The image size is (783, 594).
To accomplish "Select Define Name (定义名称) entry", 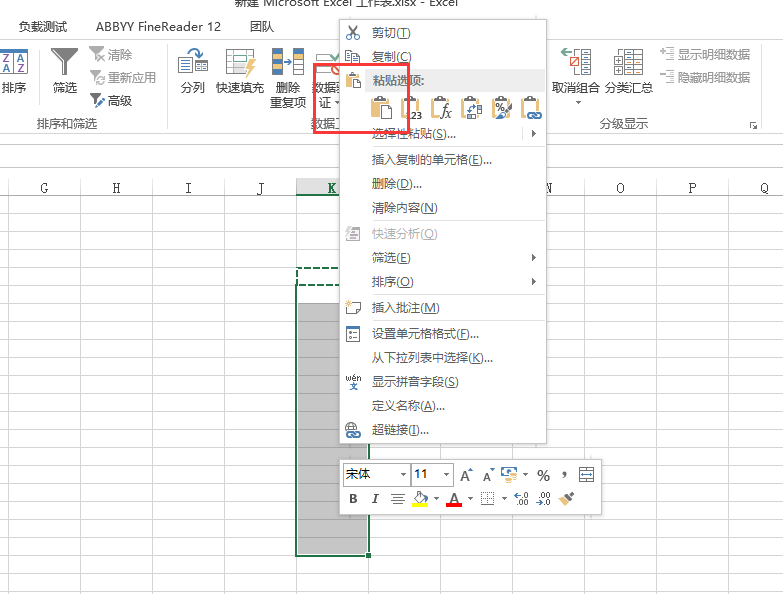I will click(x=443, y=406).
